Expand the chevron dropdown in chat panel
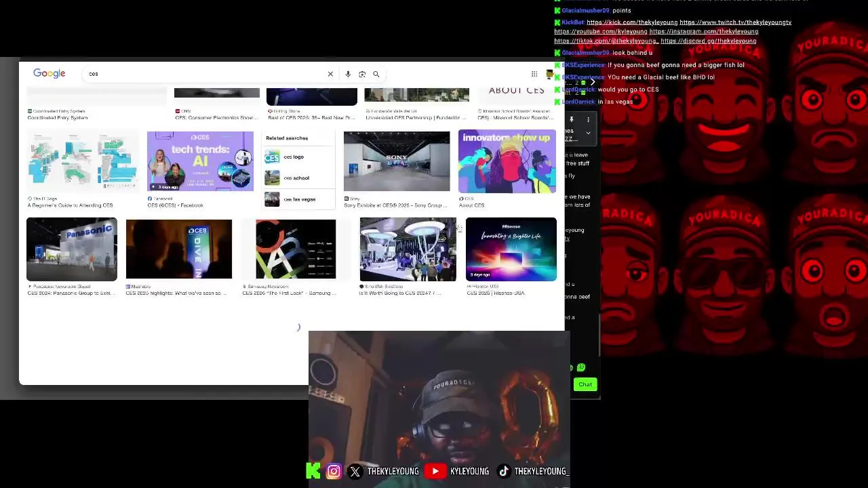The width and height of the screenshot is (868, 488). click(x=588, y=133)
